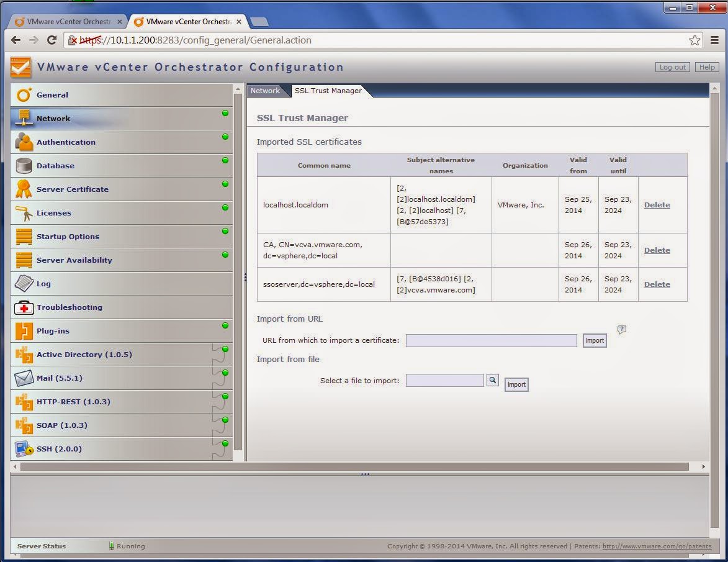Open the VMware patents link
This screenshot has height=562, width=728.
coord(657,546)
